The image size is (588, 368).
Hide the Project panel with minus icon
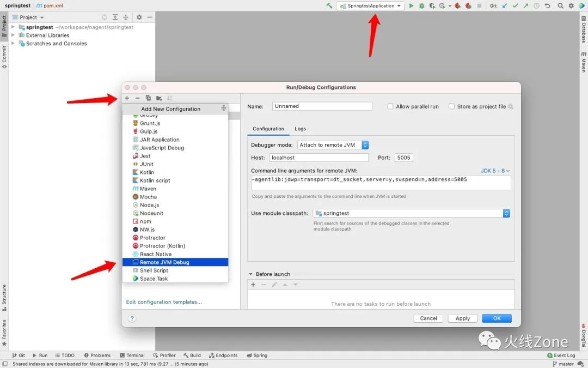[150, 17]
